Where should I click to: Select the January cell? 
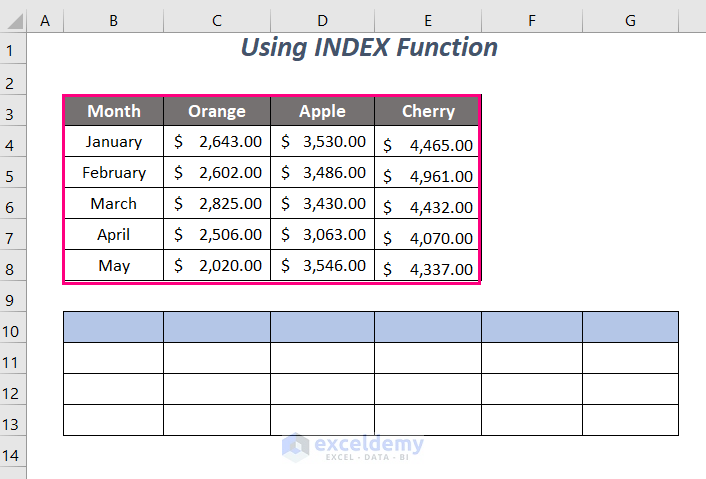pyautogui.click(x=114, y=142)
